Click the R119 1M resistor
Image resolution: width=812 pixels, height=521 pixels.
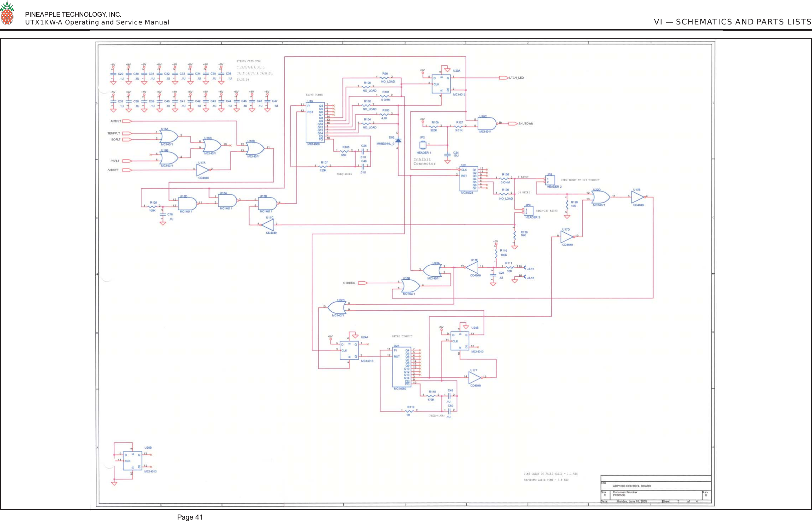click(x=410, y=411)
